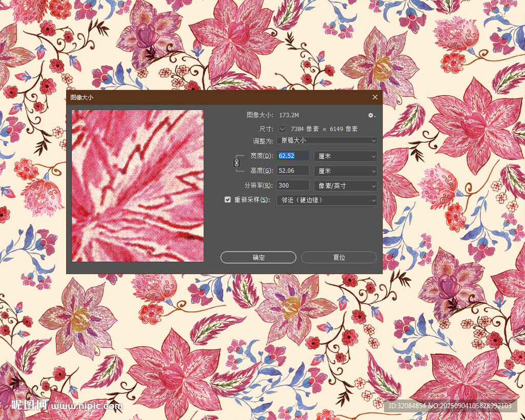525x420 pixels.
Task: Click the 确定 button
Action: tap(258, 258)
